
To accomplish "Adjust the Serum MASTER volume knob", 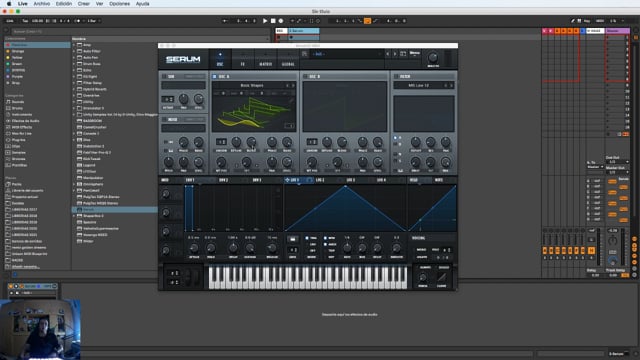I will (433, 57).
